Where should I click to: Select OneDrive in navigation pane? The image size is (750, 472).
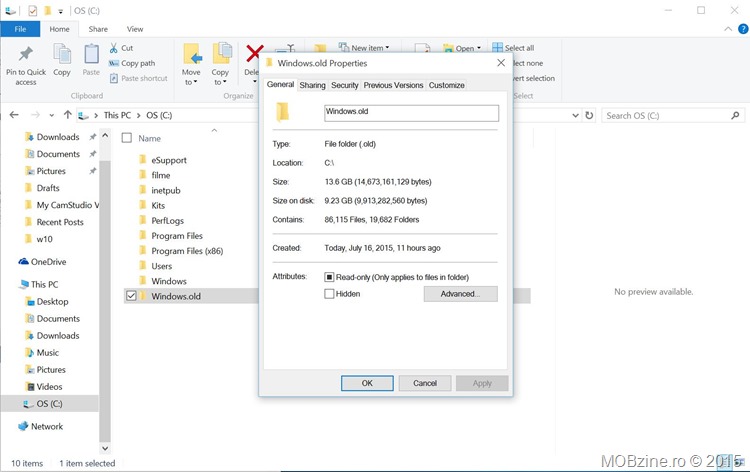pyautogui.click(x=48, y=262)
